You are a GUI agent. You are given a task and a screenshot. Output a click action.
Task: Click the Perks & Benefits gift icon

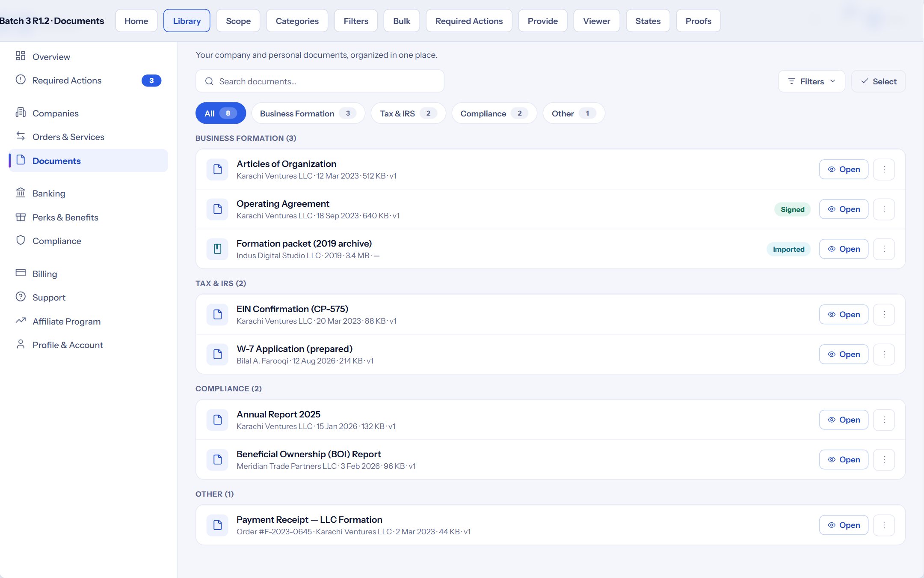pyautogui.click(x=21, y=217)
